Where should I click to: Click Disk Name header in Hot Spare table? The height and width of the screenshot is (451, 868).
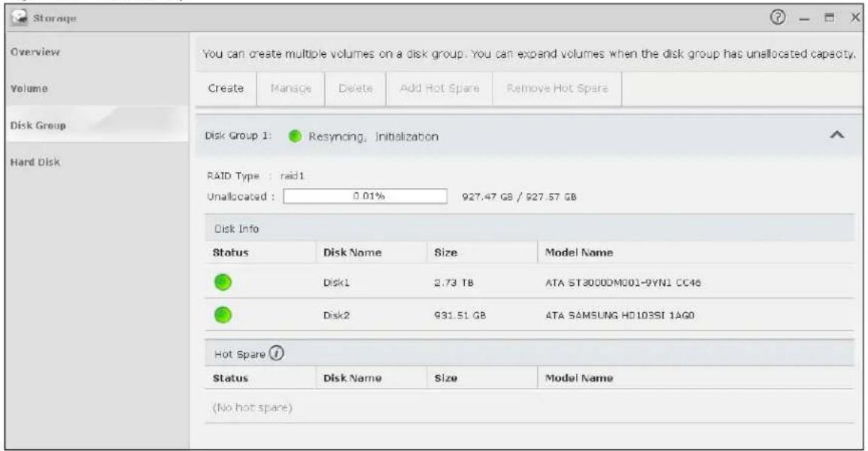353,378
